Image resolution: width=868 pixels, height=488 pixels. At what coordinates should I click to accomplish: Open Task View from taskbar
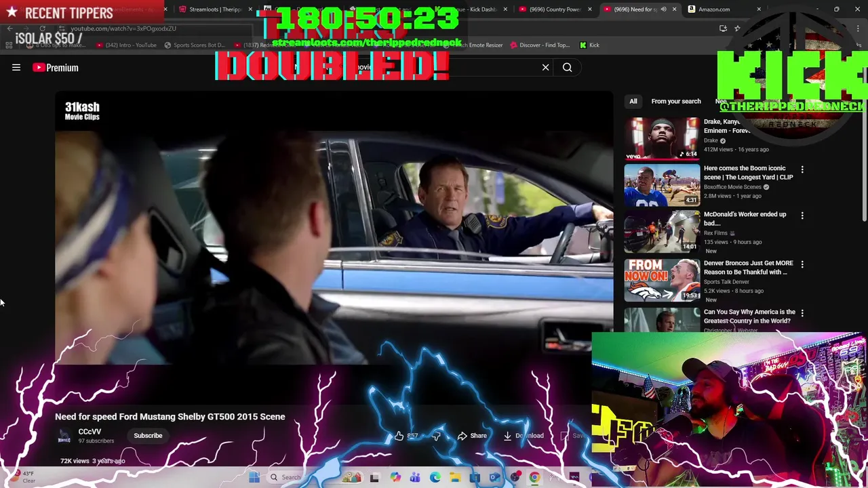[x=374, y=477]
